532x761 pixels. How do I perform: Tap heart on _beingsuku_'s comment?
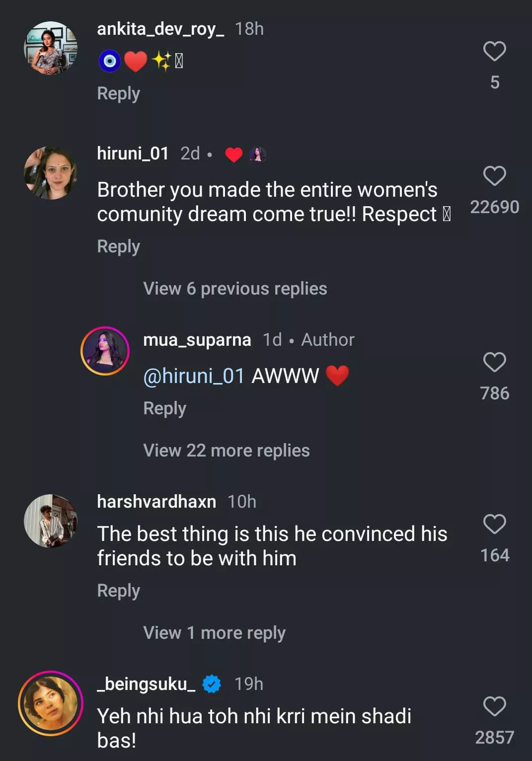(494, 706)
